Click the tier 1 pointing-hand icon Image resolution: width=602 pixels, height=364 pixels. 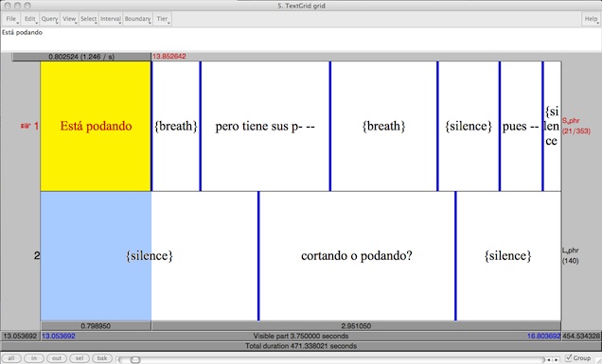click(26, 126)
